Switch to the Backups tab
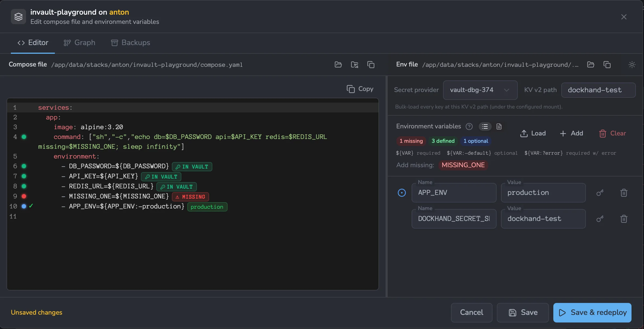 click(130, 43)
